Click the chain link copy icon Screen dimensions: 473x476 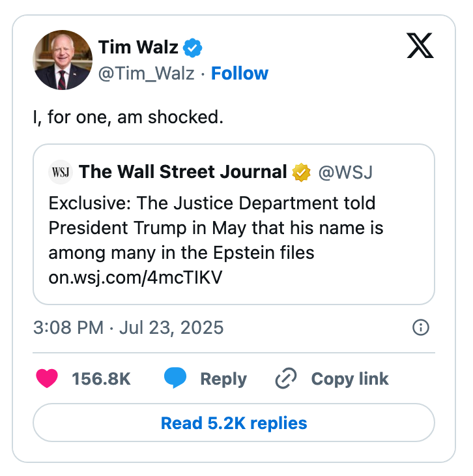tap(286, 379)
